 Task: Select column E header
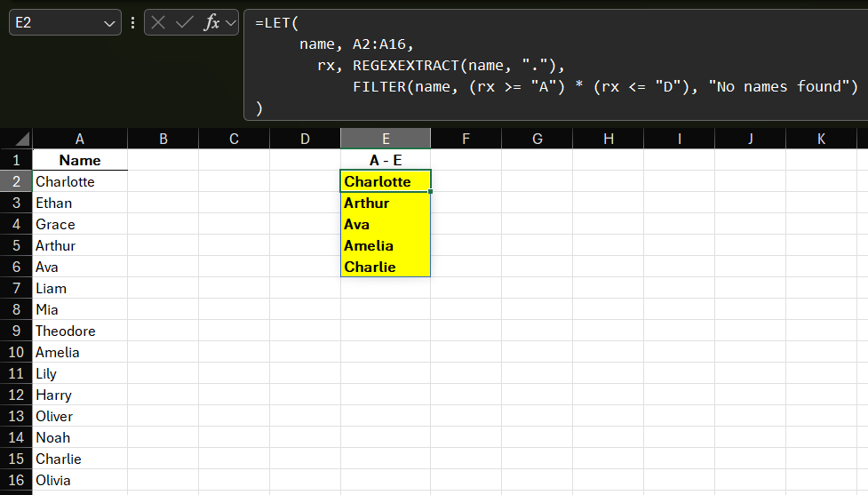tap(386, 139)
